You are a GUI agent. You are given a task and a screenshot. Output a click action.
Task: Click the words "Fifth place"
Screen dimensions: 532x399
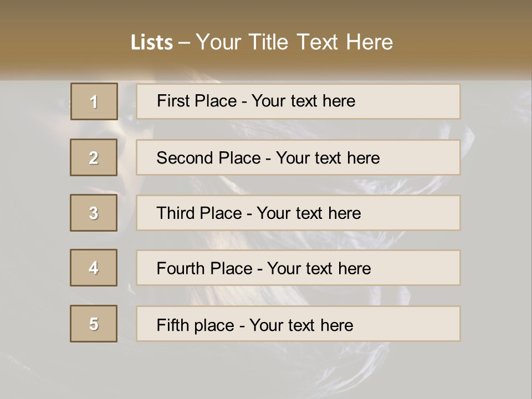tap(194, 325)
